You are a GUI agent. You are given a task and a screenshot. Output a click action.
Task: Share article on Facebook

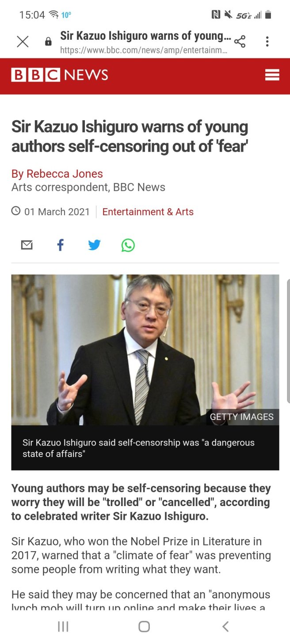(x=61, y=245)
